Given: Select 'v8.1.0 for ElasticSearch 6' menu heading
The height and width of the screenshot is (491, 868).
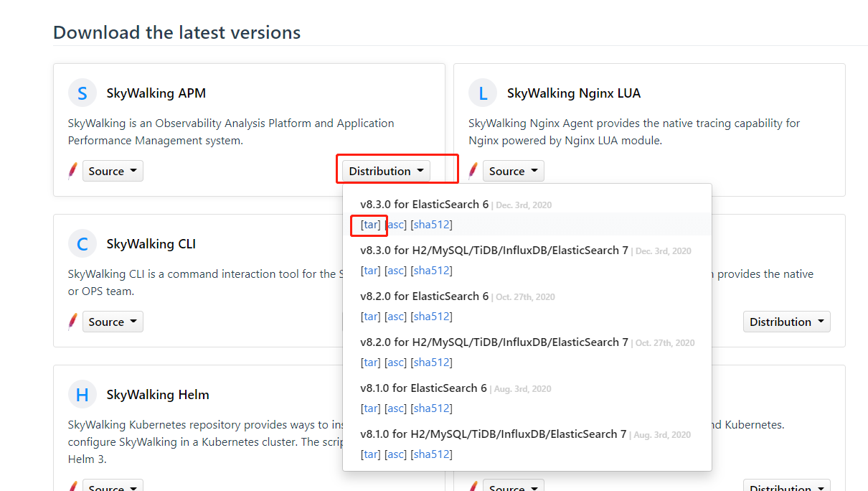Looking at the screenshot, I should 424,388.
